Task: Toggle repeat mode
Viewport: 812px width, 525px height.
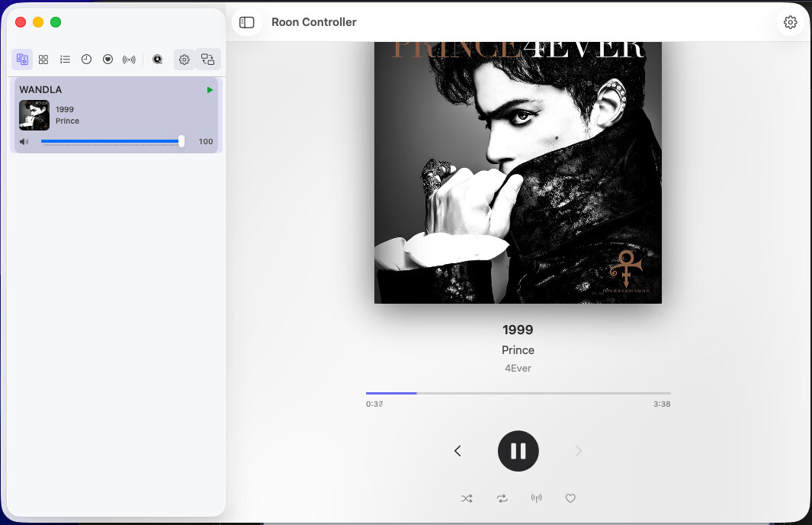Action: tap(502, 498)
